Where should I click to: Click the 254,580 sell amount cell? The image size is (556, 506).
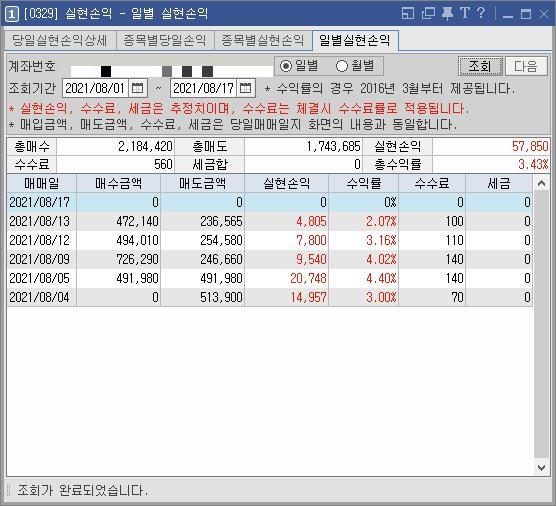[x=202, y=240]
